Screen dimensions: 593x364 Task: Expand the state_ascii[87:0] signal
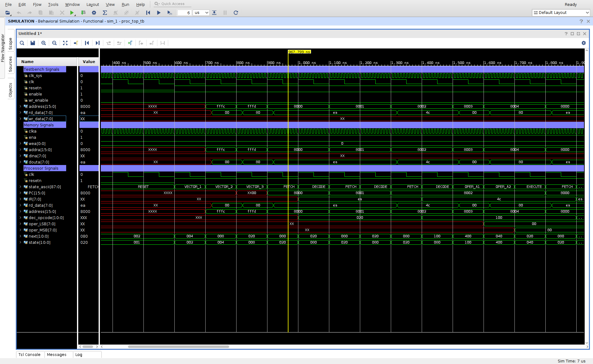pos(20,187)
